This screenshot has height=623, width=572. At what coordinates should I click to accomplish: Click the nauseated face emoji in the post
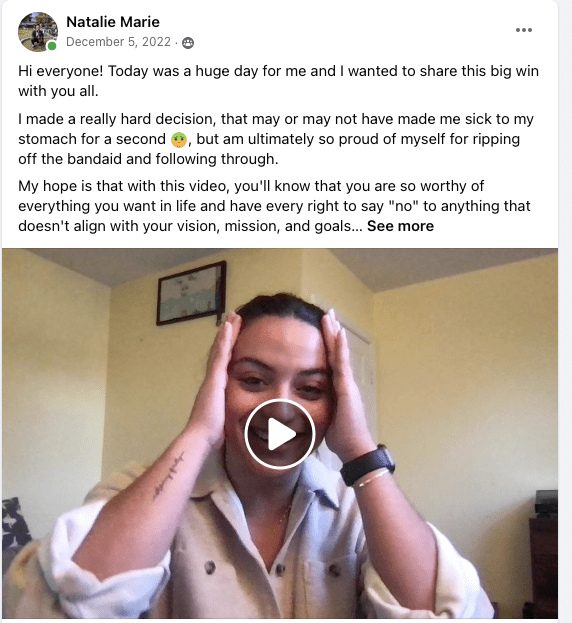pyautogui.click(x=179, y=140)
